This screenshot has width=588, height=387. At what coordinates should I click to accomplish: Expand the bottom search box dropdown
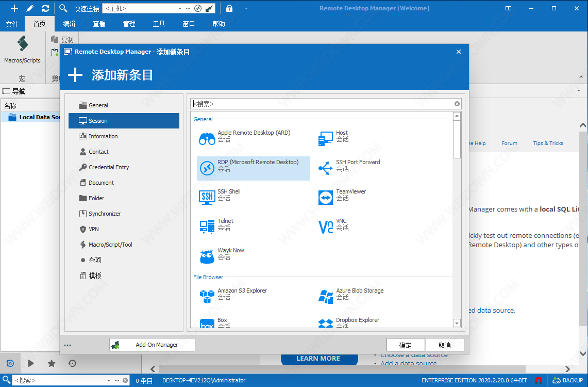(x=109, y=381)
